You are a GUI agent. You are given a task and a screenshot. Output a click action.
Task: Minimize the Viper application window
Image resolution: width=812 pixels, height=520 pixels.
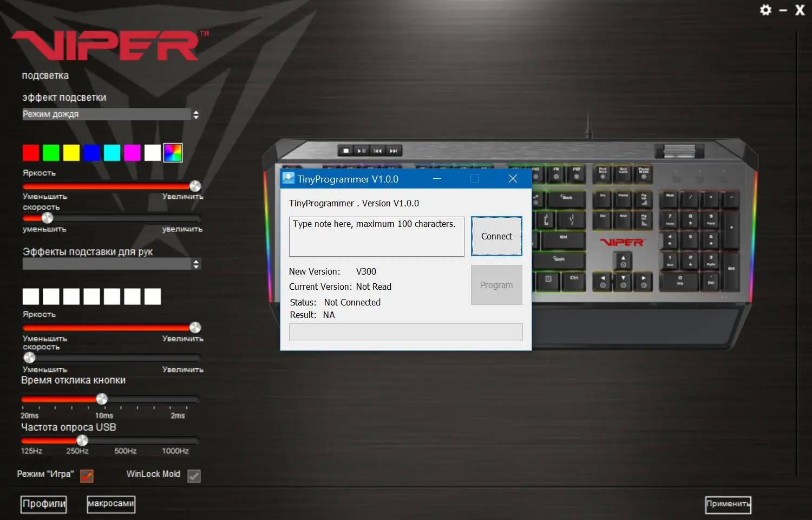coord(783,10)
